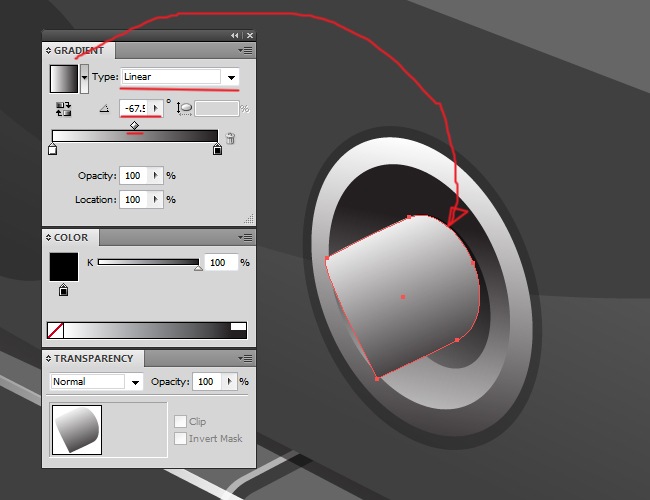Delete gradient stop with trash icon
The image size is (650, 500).
230,138
